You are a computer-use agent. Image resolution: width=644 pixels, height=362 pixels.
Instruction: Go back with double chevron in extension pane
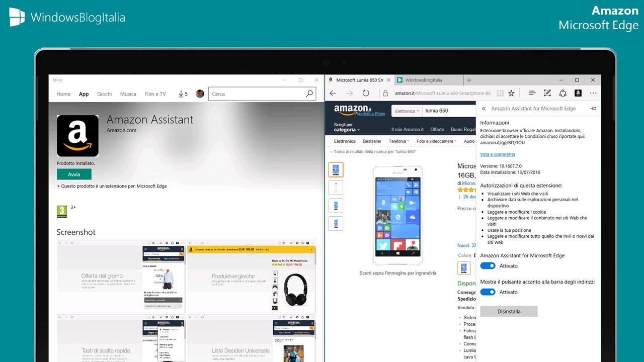tap(484, 109)
